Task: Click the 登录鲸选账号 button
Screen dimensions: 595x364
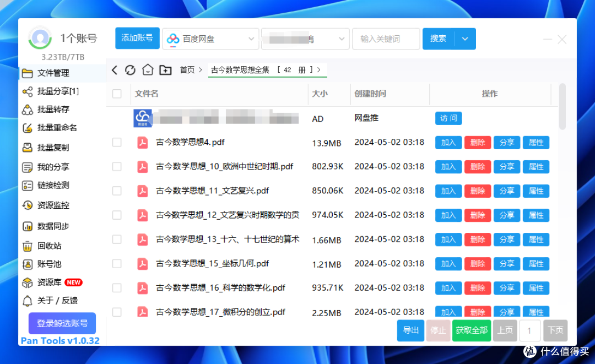Action: click(x=62, y=323)
